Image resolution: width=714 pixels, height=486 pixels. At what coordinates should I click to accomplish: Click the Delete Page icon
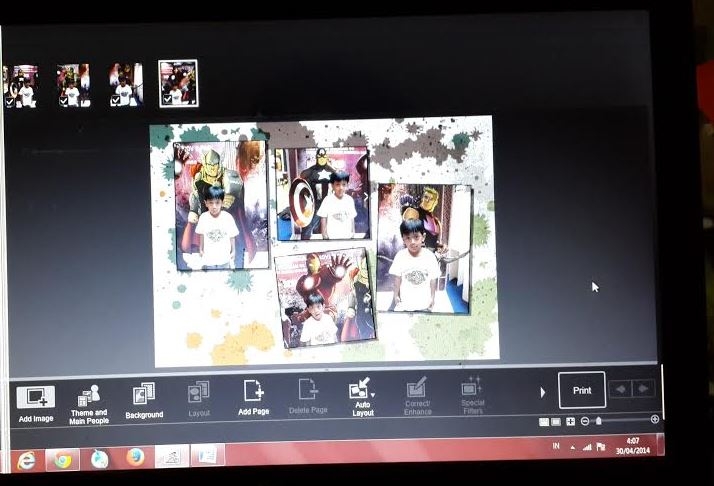click(x=308, y=390)
